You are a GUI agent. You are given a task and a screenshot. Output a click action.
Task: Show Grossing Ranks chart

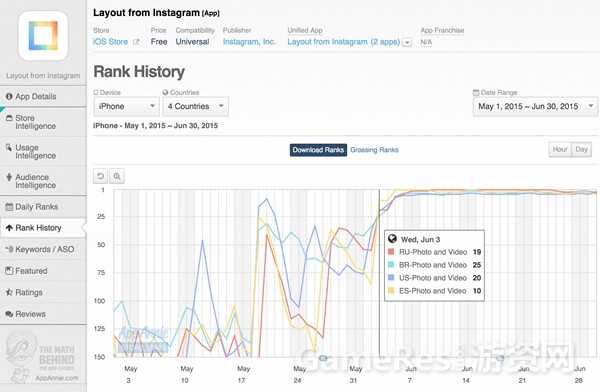374,150
